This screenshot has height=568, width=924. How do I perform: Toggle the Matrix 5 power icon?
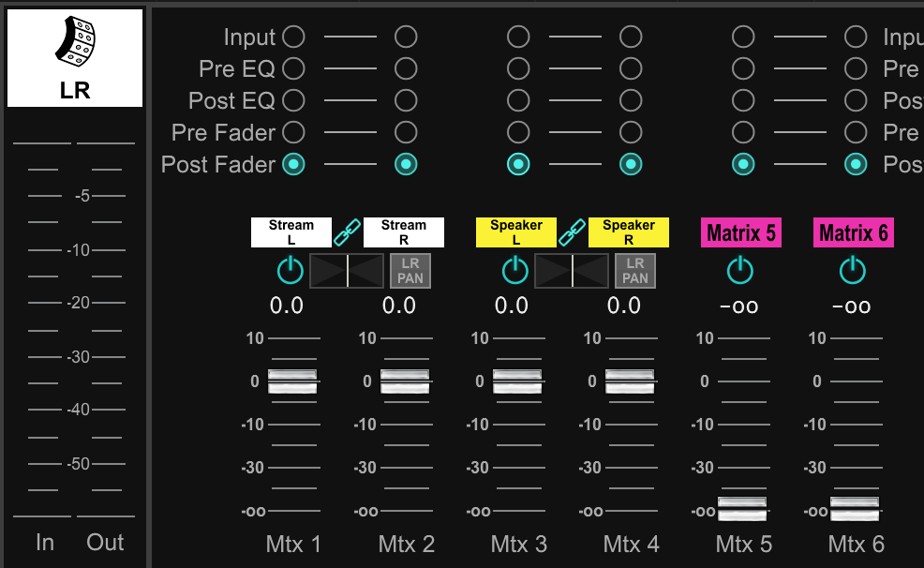(x=740, y=271)
